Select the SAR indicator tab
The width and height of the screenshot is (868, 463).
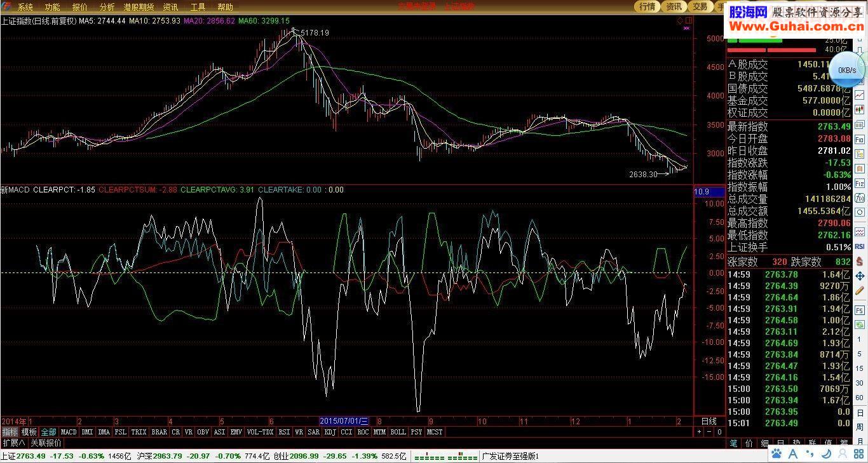click(x=313, y=432)
